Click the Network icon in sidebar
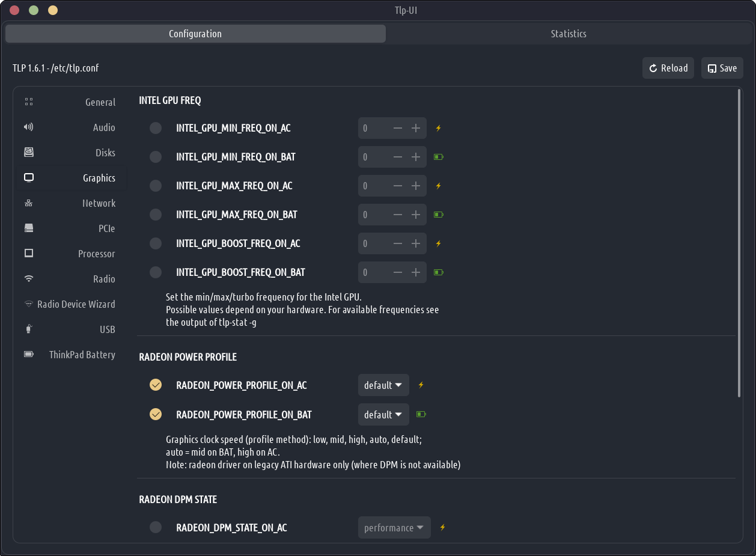The height and width of the screenshot is (556, 756). point(28,203)
